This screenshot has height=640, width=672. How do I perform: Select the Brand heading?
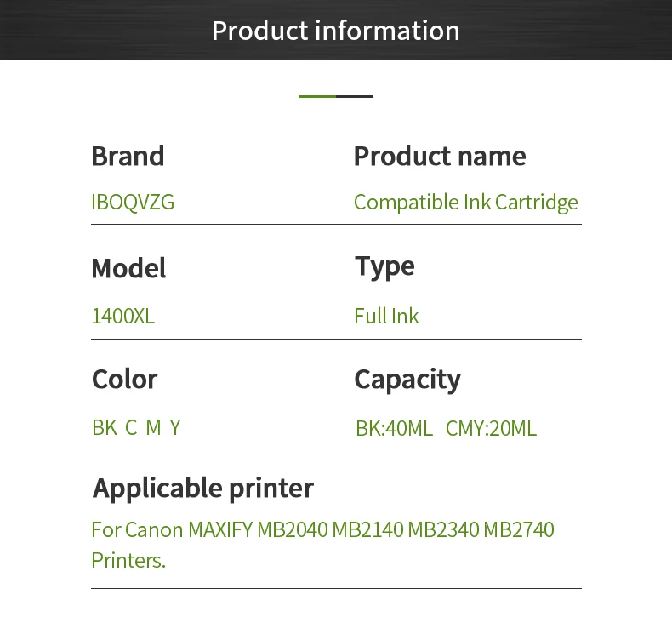pos(128,156)
